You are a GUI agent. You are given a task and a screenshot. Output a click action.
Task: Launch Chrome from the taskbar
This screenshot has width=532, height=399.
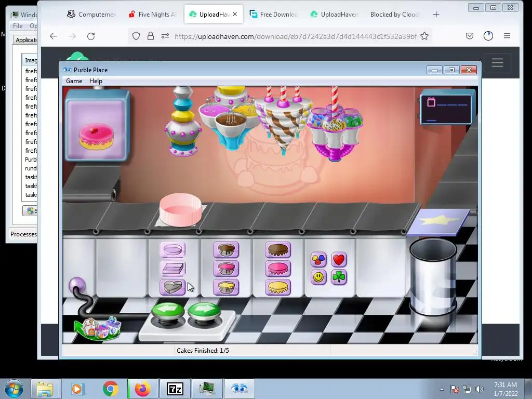pyautogui.click(x=111, y=389)
